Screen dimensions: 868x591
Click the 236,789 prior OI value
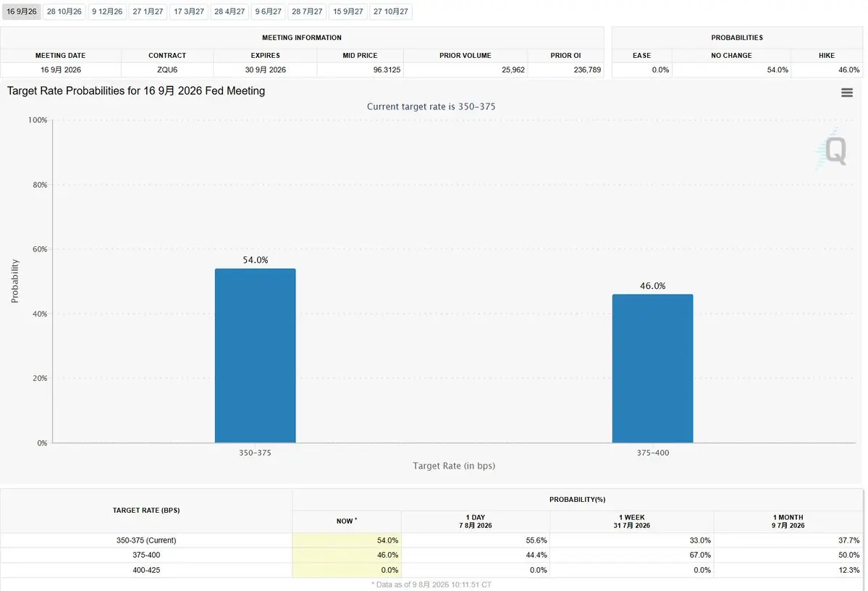click(x=587, y=70)
